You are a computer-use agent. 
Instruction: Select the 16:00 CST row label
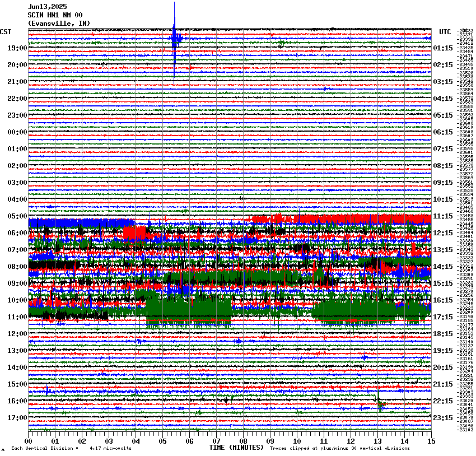point(17,401)
